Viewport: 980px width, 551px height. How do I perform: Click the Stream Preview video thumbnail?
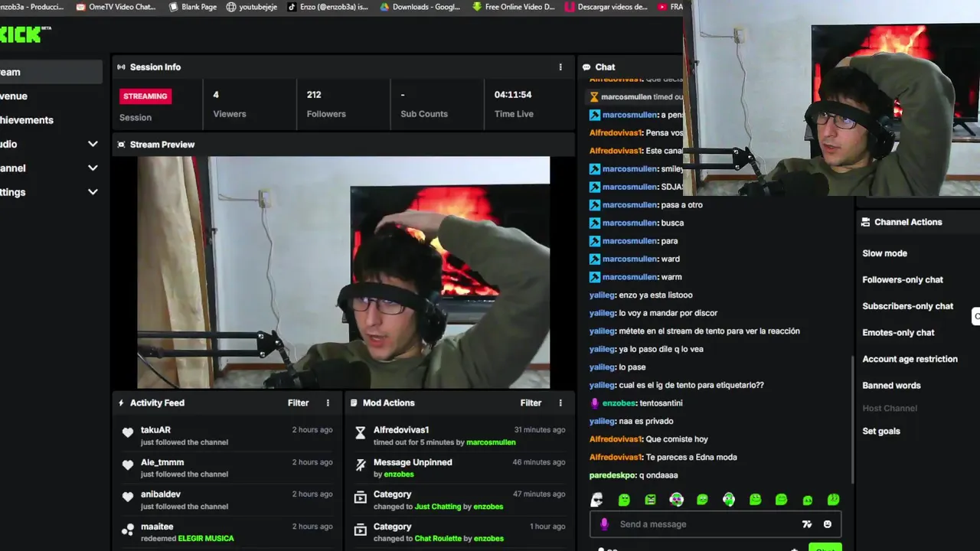tap(343, 272)
